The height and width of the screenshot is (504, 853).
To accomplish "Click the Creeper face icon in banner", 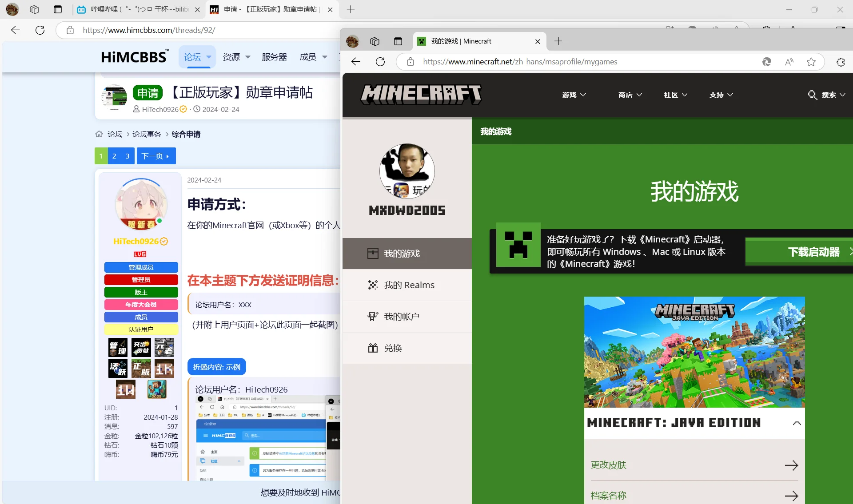I will pos(518,245).
